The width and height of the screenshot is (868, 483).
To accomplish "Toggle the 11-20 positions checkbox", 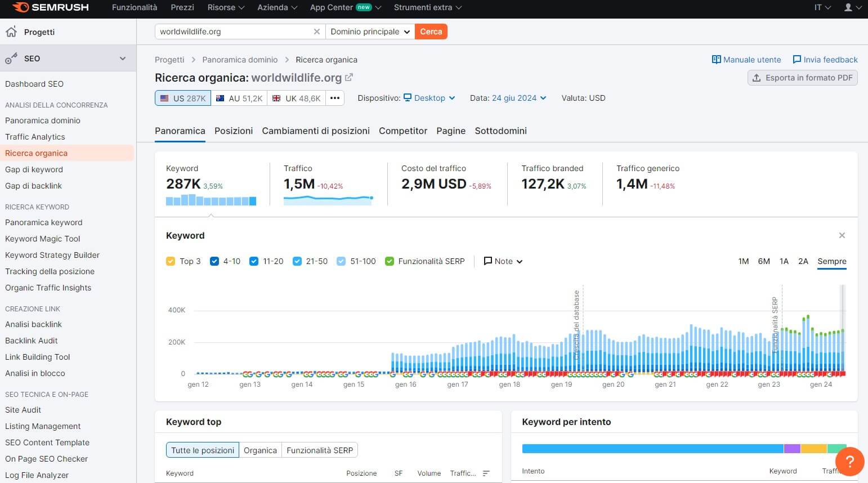I will [254, 261].
